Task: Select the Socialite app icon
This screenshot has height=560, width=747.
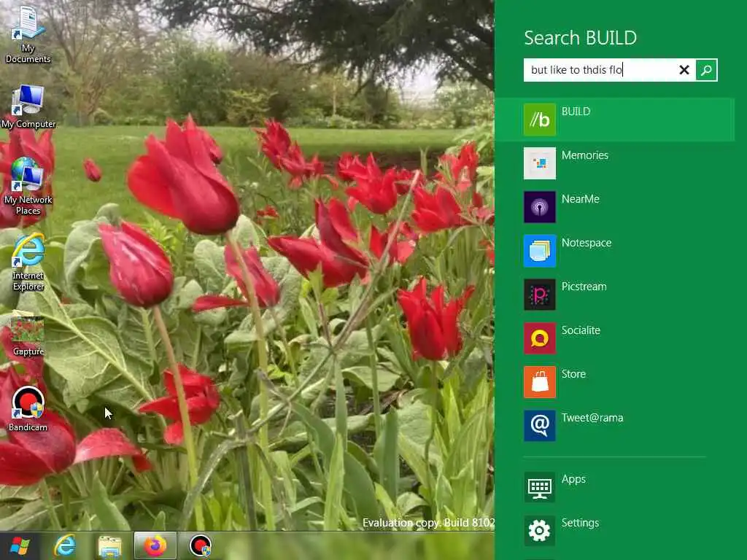Action: [539, 338]
